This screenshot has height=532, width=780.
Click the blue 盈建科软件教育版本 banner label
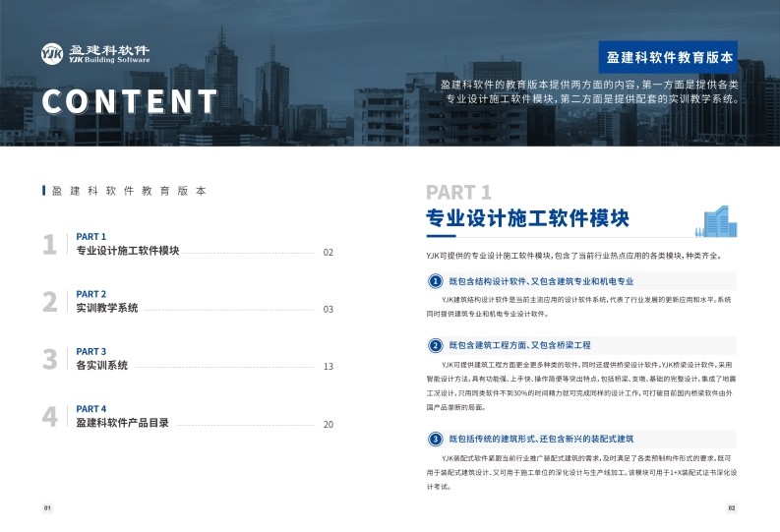pyautogui.click(x=669, y=58)
